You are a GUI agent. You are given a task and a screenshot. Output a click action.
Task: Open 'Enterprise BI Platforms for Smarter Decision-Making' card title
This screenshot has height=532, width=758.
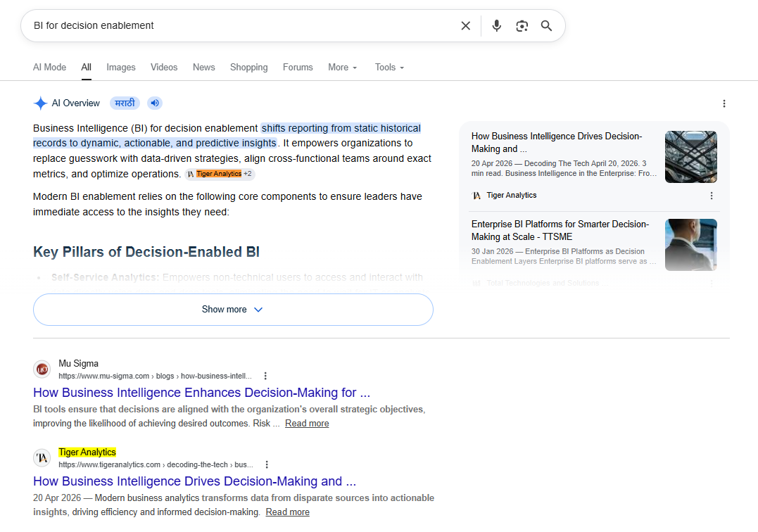(560, 231)
